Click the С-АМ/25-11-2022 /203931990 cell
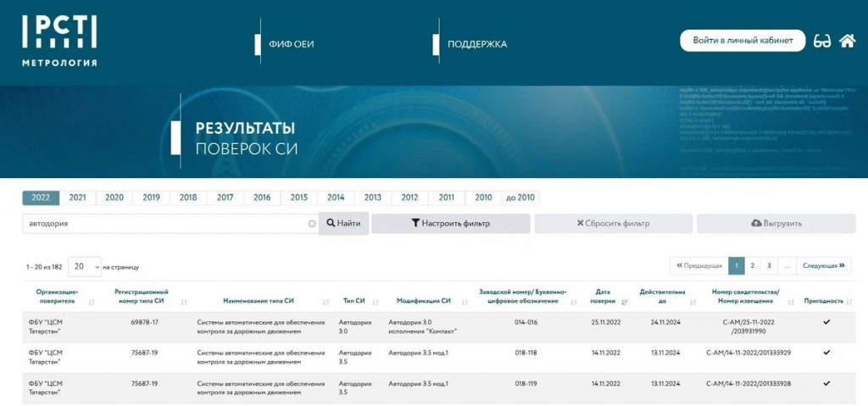868x406 pixels. [x=748, y=326]
